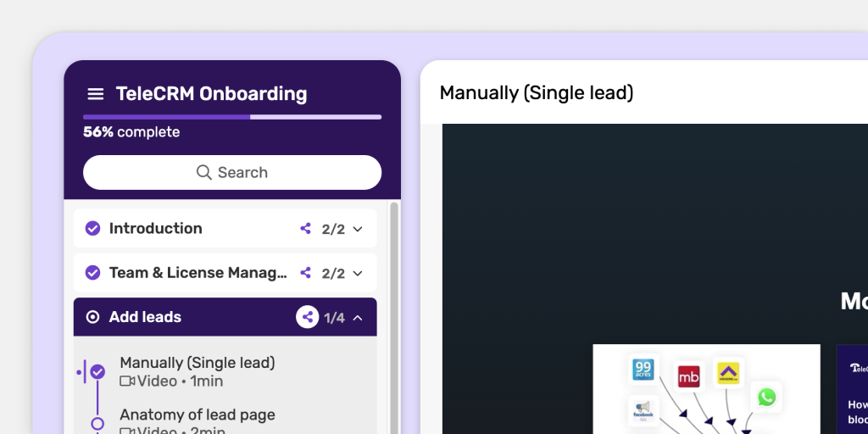868x434 pixels.
Task: Click the video player area
Action: pos(655,279)
